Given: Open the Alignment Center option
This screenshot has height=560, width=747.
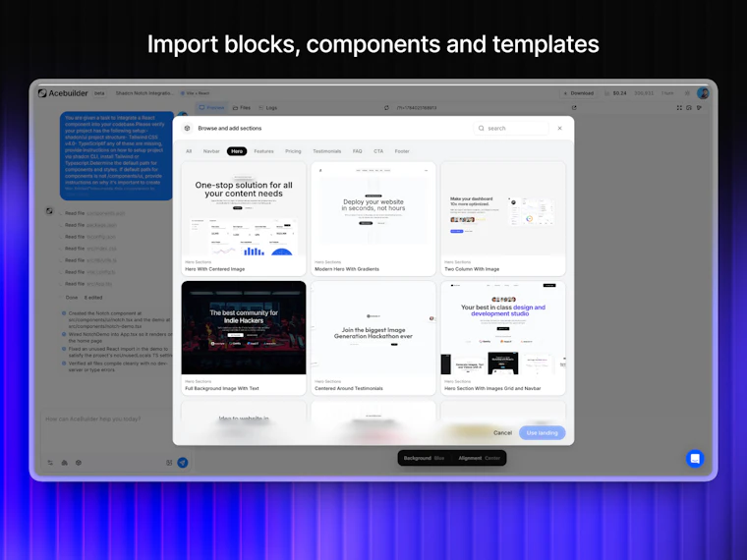Looking at the screenshot, I should (480, 458).
